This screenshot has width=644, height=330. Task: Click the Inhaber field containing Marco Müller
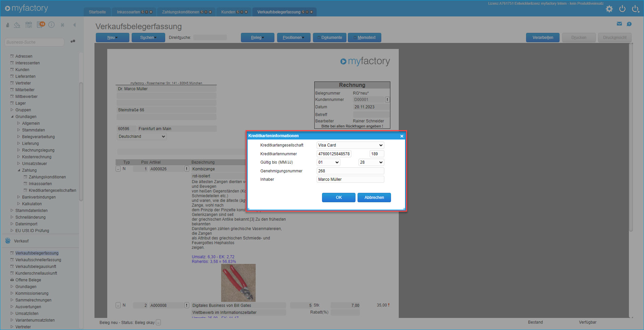coord(350,179)
